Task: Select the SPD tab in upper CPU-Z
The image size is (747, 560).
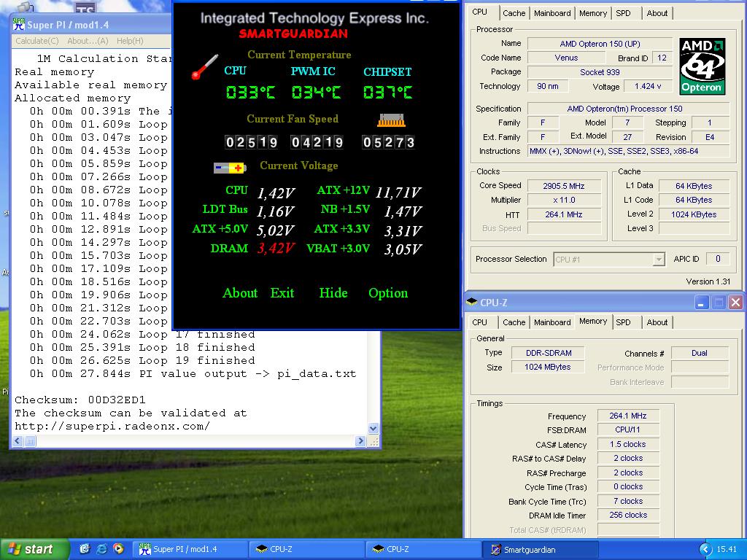Action: coord(623,13)
